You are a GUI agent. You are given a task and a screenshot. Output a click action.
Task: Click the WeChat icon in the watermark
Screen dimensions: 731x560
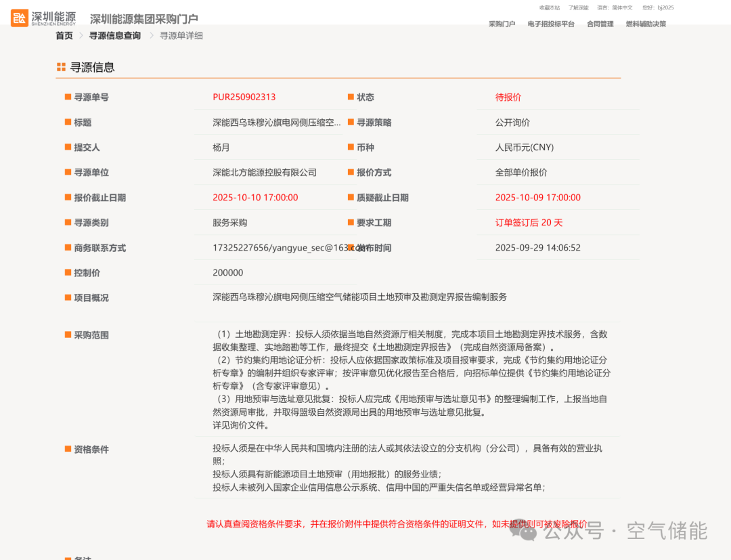point(524,532)
